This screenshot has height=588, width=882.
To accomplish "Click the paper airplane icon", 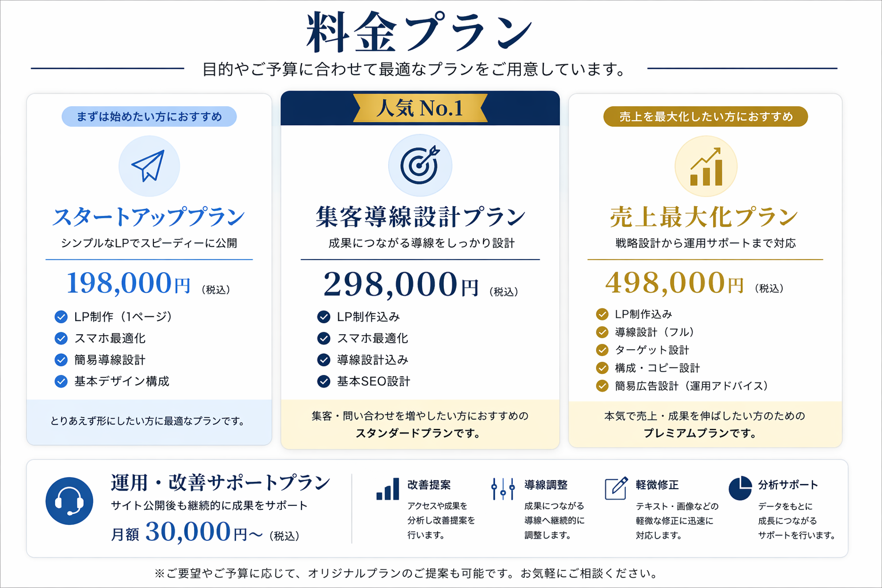I will pyautogui.click(x=149, y=166).
